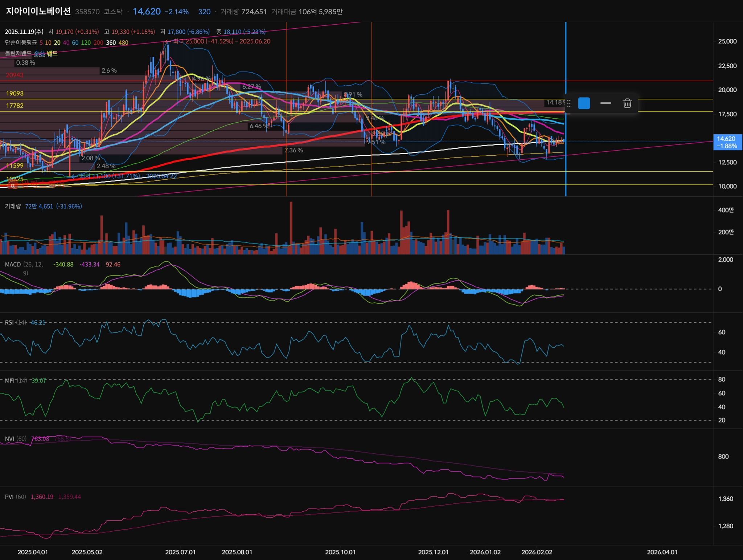
Task: Click the blue color swatch in the drawing toolbar
Action: click(x=584, y=103)
